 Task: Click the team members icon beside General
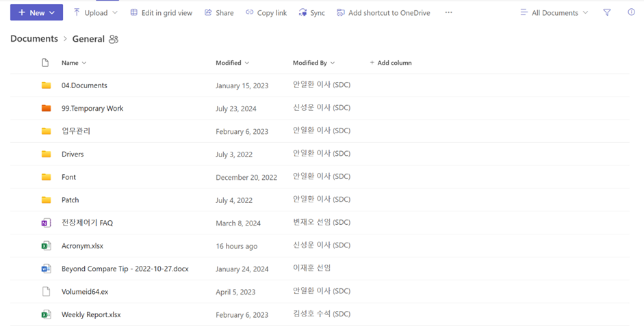[114, 40]
